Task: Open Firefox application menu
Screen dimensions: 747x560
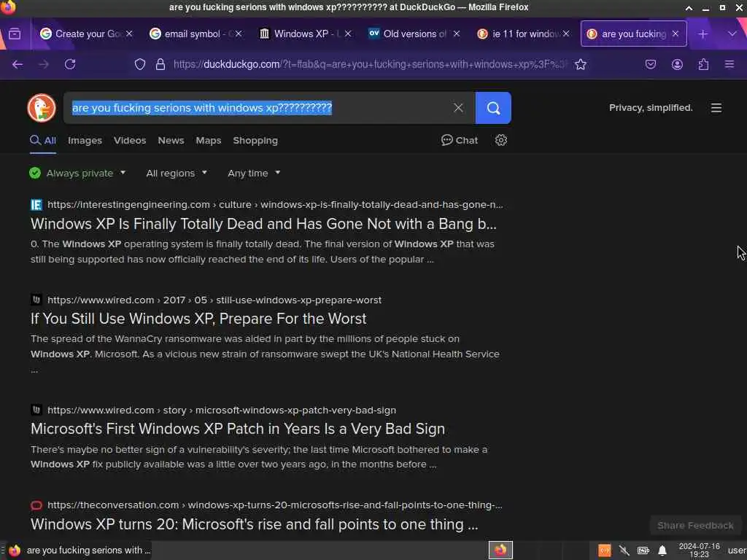Action: point(729,64)
